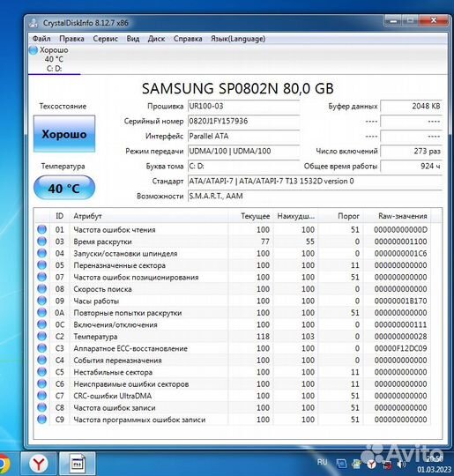Open the Язык(Language) menu
Viewport: 454px width, 476px height.
coord(238,39)
